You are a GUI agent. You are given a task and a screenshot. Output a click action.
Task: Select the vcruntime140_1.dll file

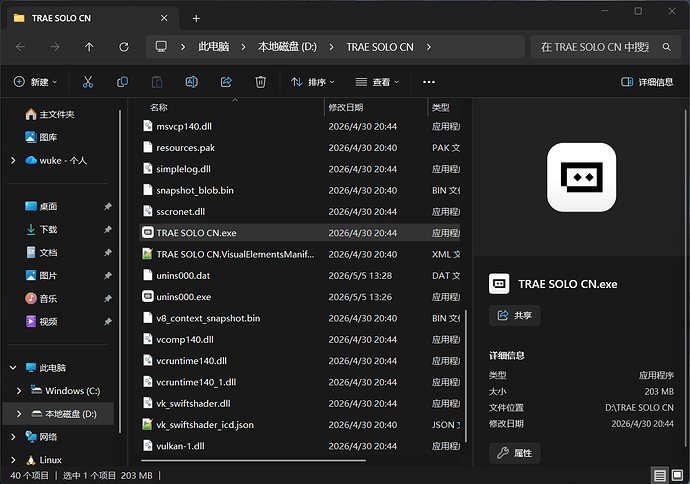point(300,382)
